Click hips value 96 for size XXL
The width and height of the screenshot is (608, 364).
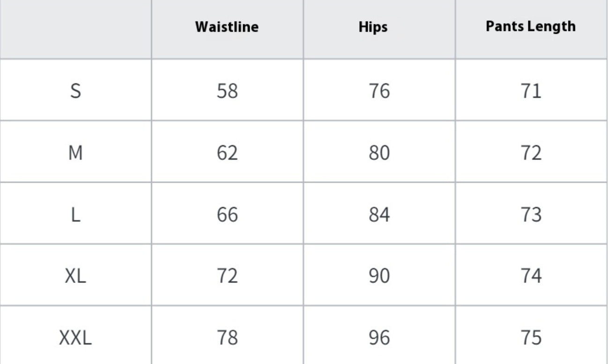tap(379, 337)
